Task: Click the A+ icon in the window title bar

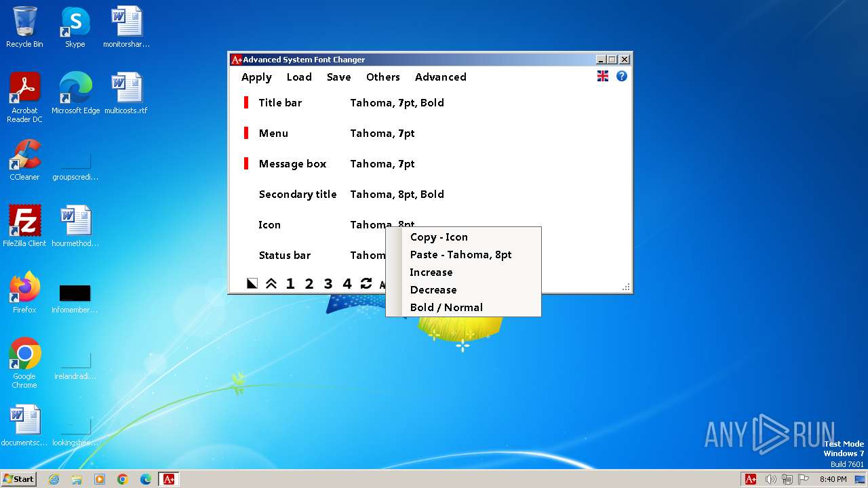Action: pos(236,60)
